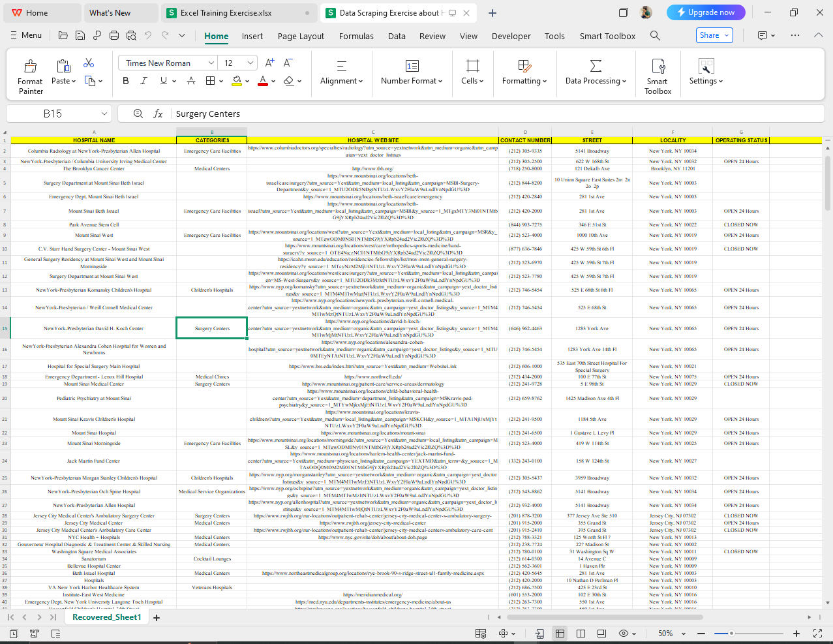Click the eraser Clear icon
The image size is (833, 644).
[288, 81]
